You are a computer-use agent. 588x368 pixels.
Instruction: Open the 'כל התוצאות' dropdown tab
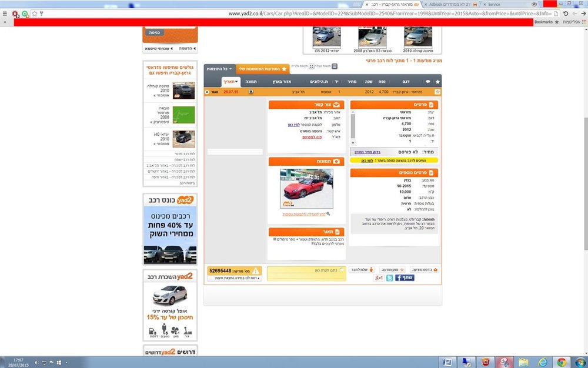point(220,69)
